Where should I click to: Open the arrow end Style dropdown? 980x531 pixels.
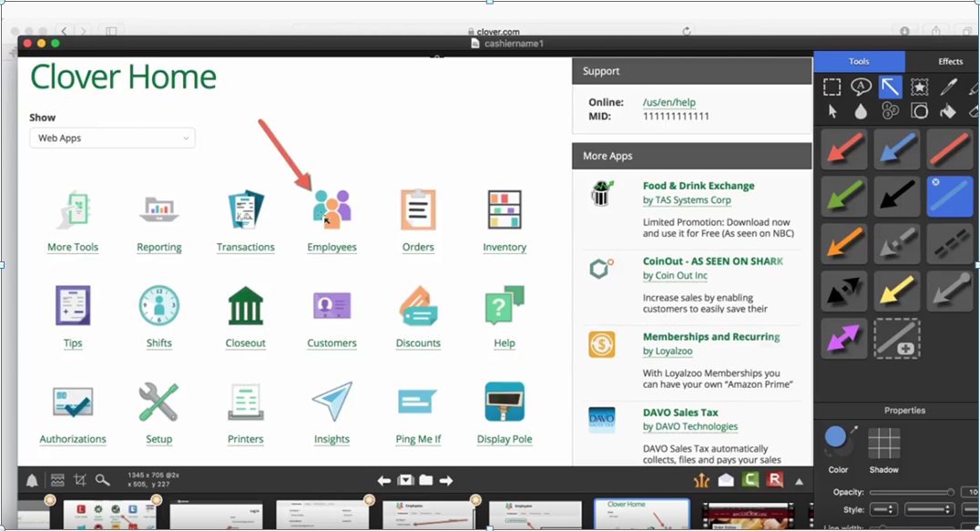pos(883,510)
